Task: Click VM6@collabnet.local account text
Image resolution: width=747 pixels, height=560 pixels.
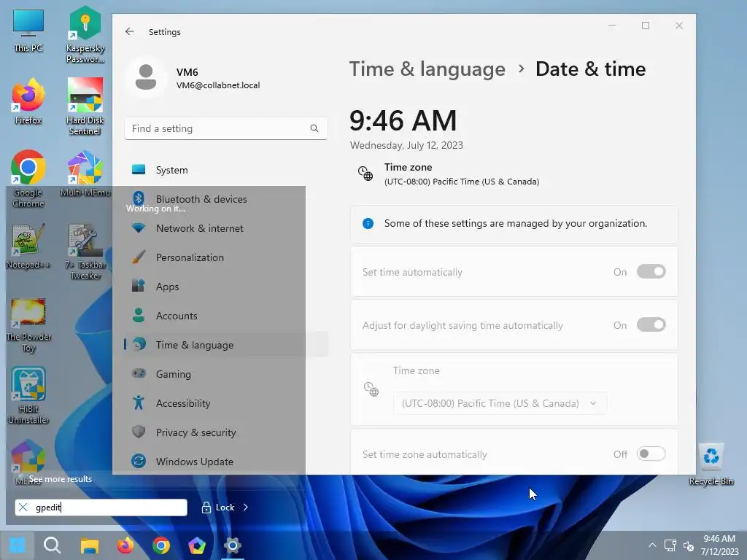Action: click(218, 85)
